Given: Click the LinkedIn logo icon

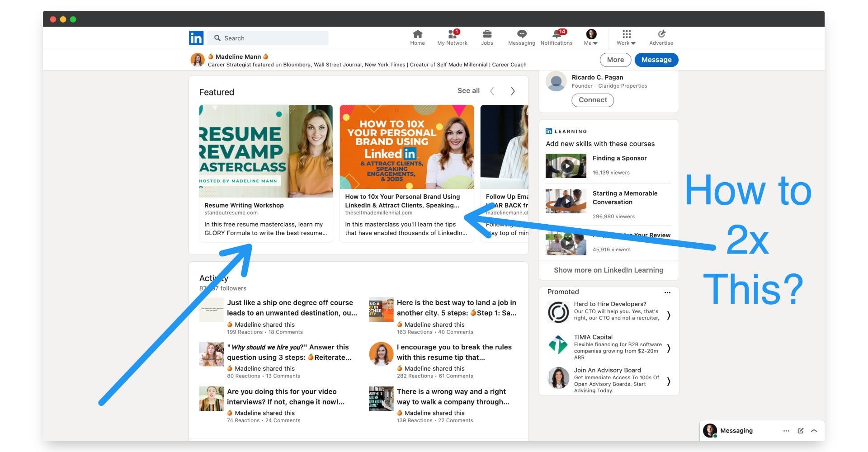Looking at the screenshot, I should click(196, 38).
